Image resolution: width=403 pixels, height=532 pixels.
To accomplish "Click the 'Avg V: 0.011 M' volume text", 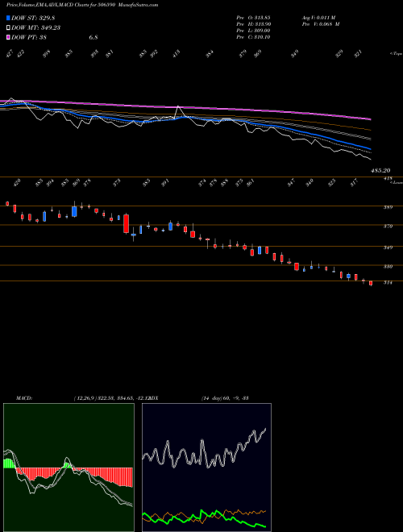I will point(318,18).
